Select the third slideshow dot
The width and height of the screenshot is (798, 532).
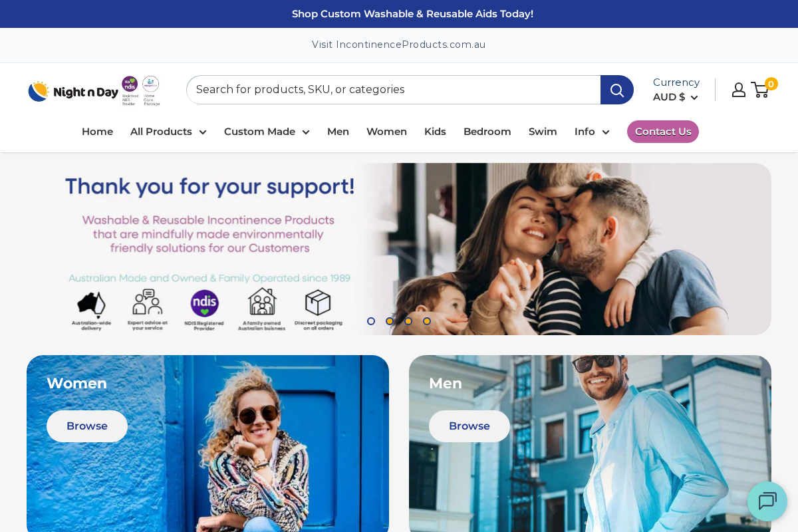tap(408, 321)
